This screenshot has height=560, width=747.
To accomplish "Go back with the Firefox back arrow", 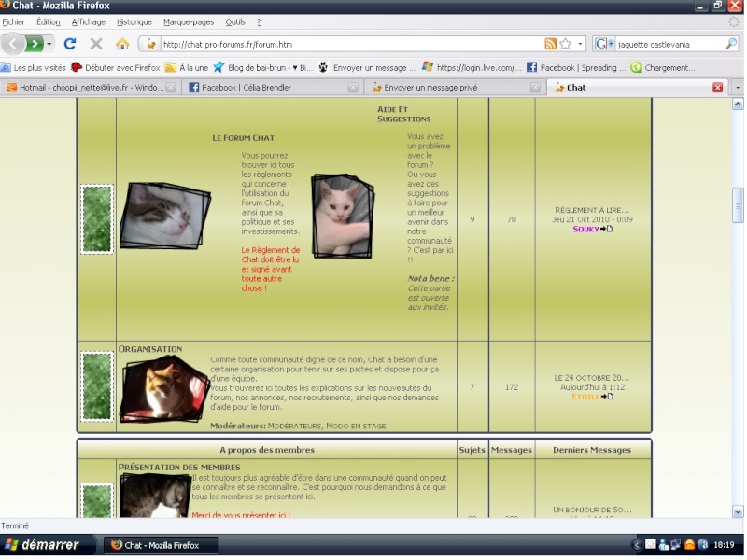I will point(12,44).
